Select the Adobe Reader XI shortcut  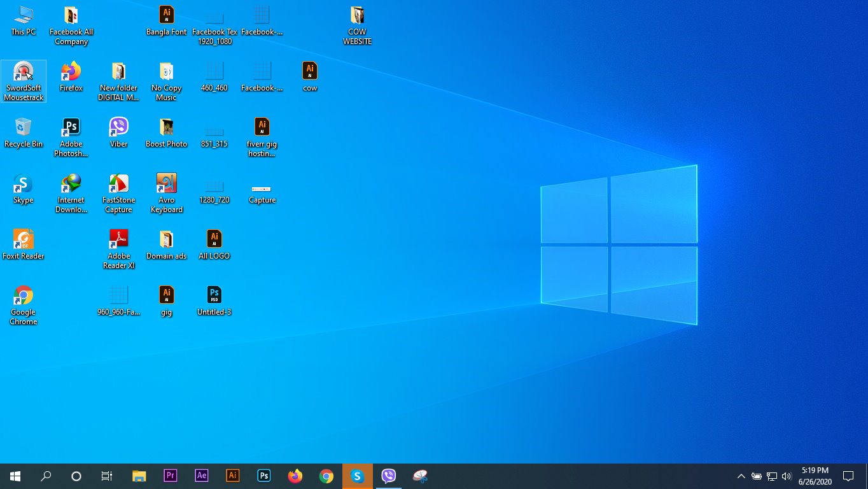pos(119,250)
